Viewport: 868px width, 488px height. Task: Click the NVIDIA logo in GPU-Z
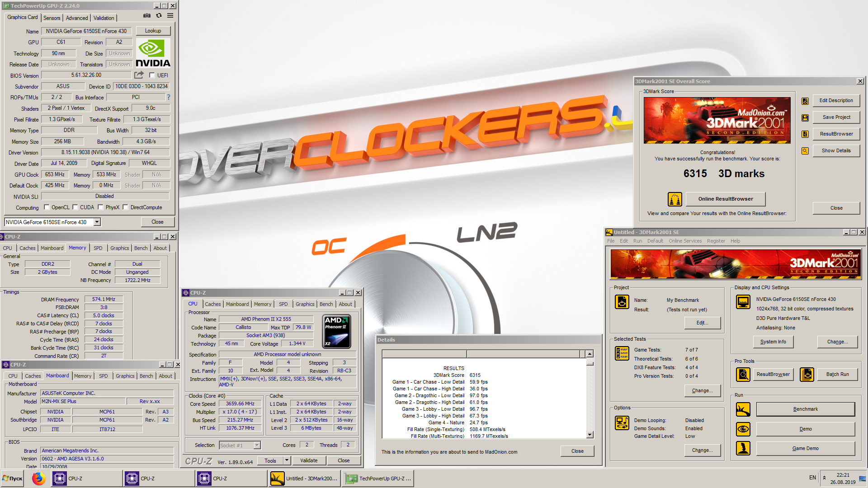[x=153, y=53]
